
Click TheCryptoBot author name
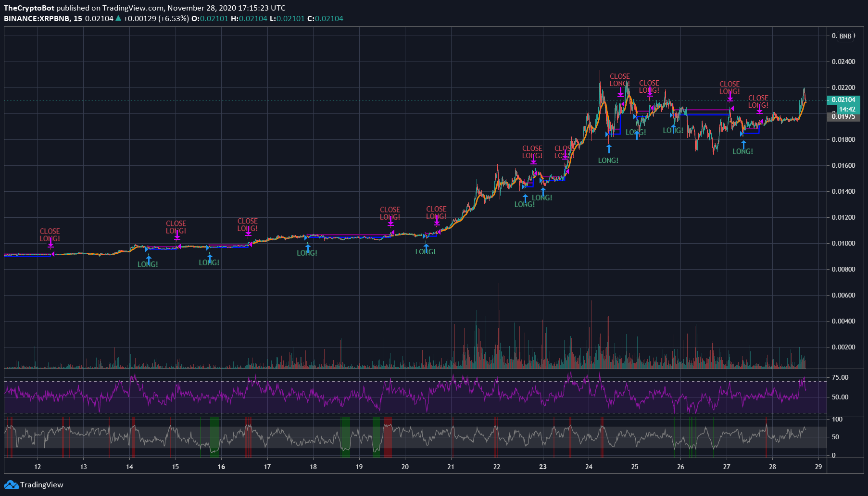click(x=29, y=8)
